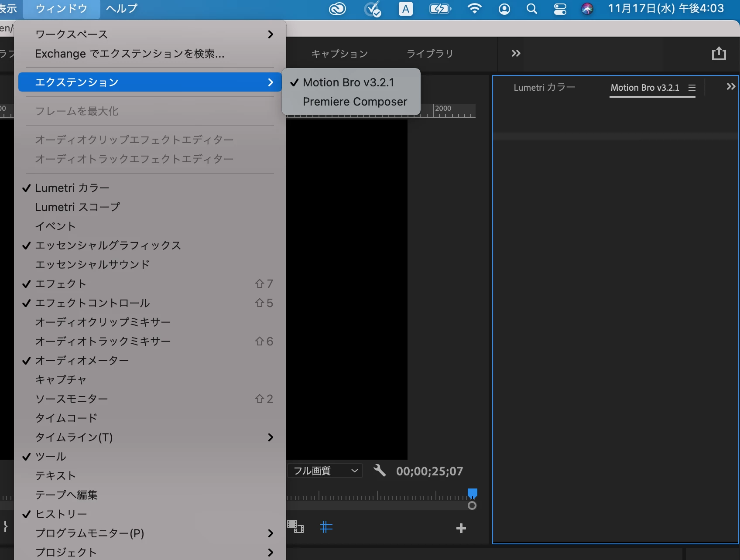Switch to Lumetri カラー tab
The image size is (740, 560).
tap(544, 88)
